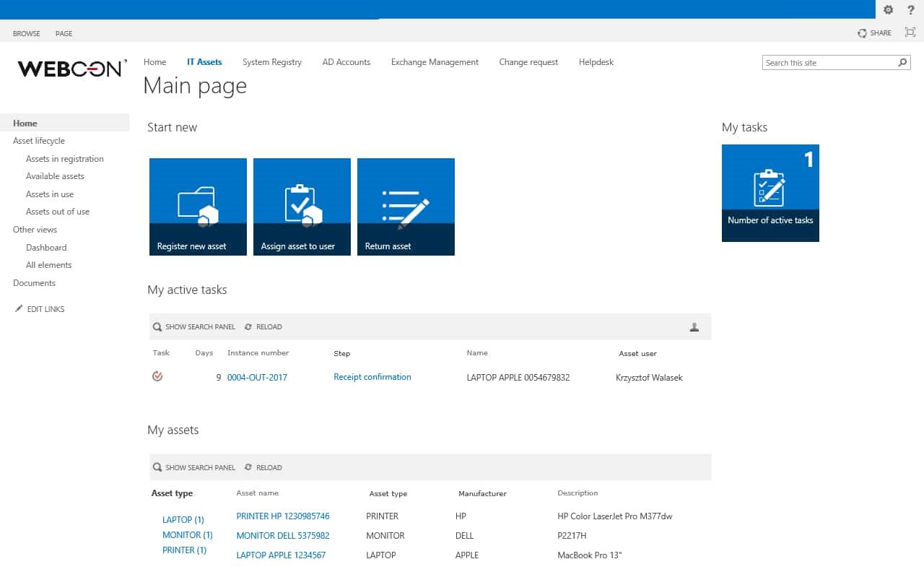The width and height of the screenshot is (924, 572).
Task: Click the Receipt confirmation step link
Action: 372,376
